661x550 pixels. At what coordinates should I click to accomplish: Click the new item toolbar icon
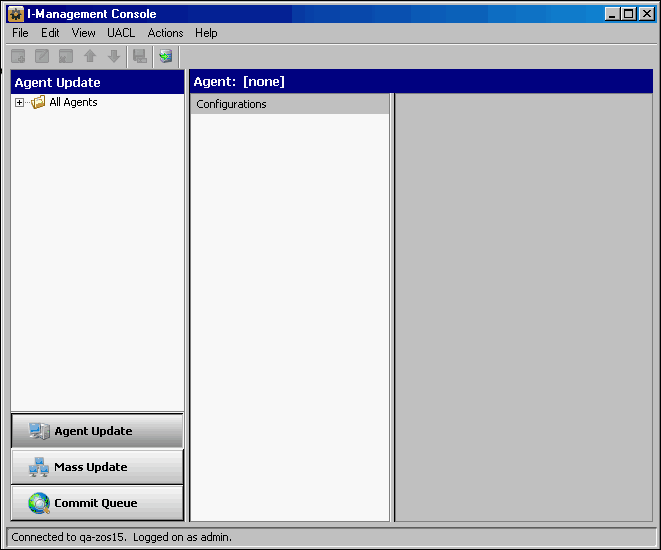click(18, 56)
